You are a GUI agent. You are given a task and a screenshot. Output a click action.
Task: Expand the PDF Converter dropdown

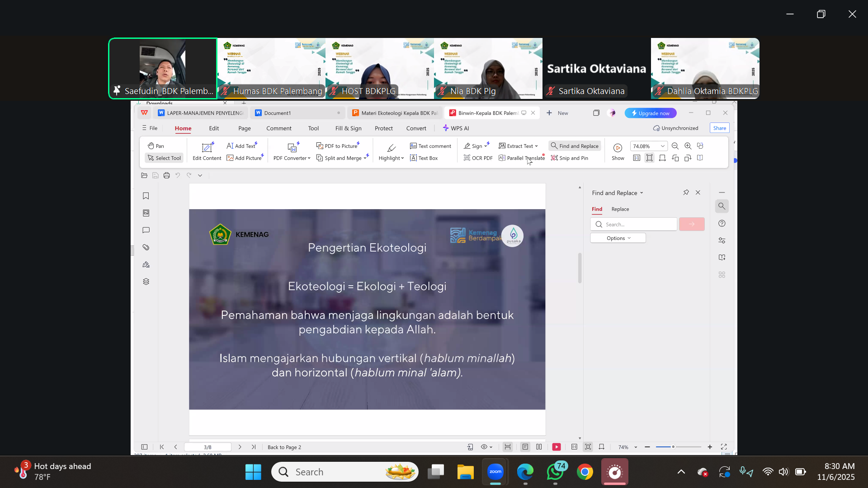point(291,158)
